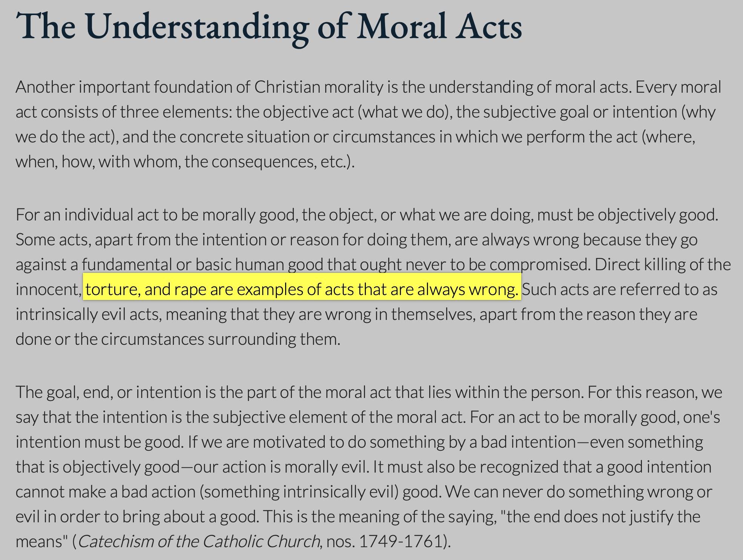Click the text "done or the circumstances surrounding them."

178,339
